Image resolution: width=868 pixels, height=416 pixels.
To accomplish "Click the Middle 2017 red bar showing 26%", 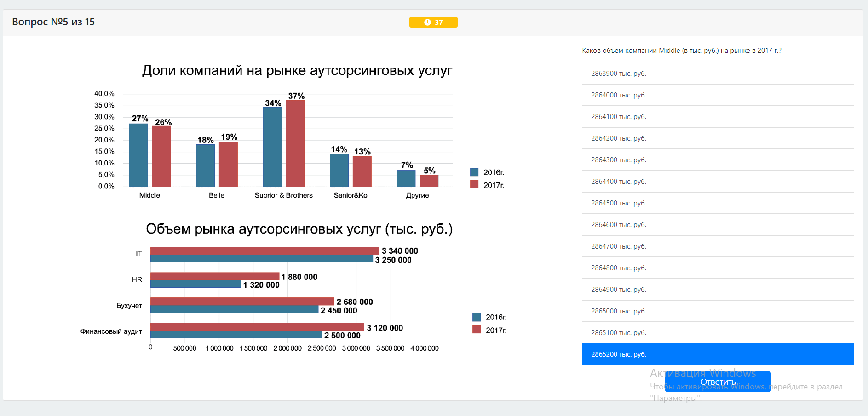I will [x=161, y=156].
